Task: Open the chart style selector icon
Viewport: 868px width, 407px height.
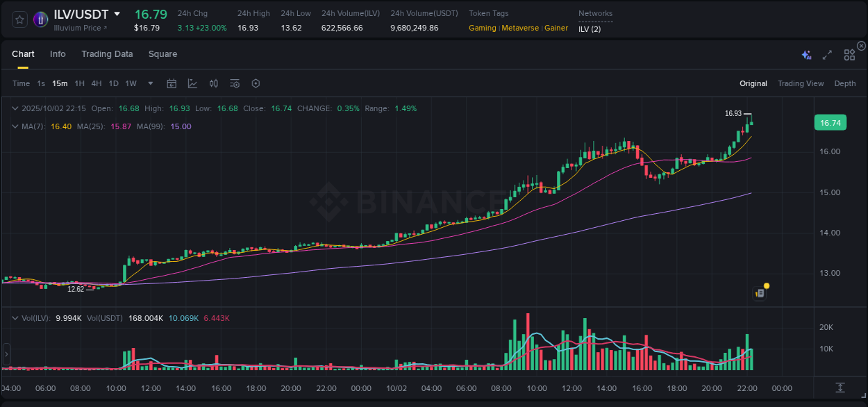Action: point(192,83)
